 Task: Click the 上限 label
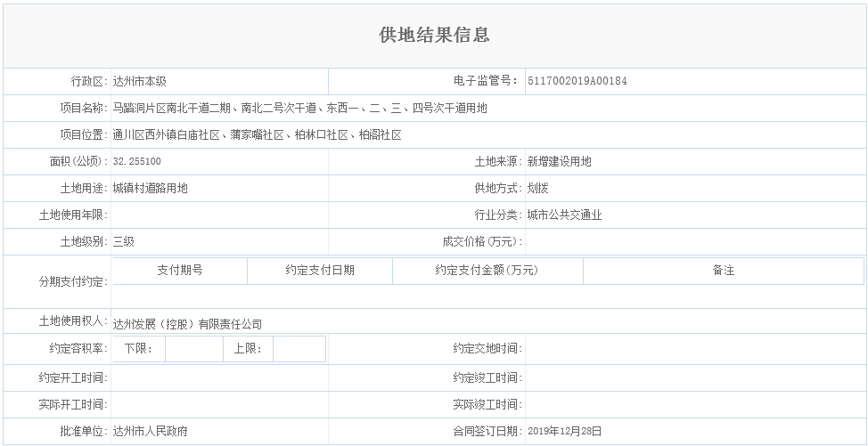(248, 349)
